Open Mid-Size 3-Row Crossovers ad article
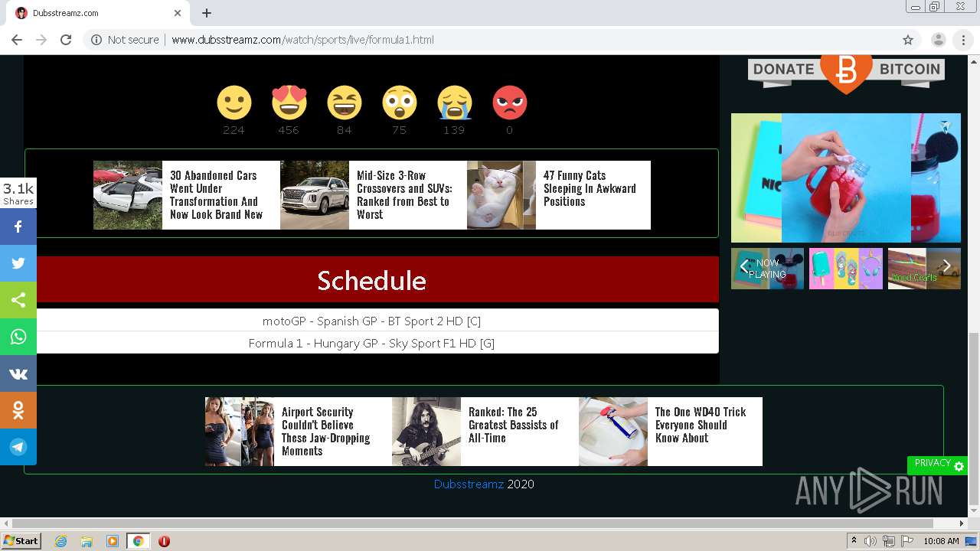Image resolution: width=980 pixels, height=551 pixels. [x=374, y=195]
